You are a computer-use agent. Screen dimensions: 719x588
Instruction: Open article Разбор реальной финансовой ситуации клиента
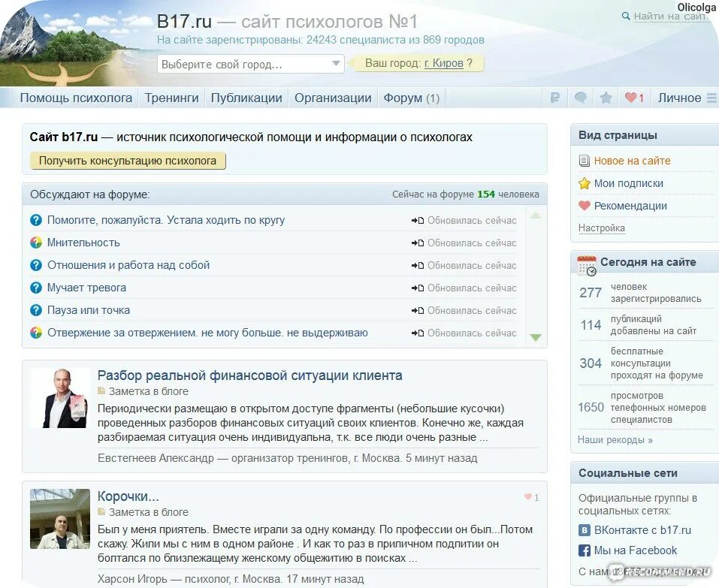click(x=250, y=375)
